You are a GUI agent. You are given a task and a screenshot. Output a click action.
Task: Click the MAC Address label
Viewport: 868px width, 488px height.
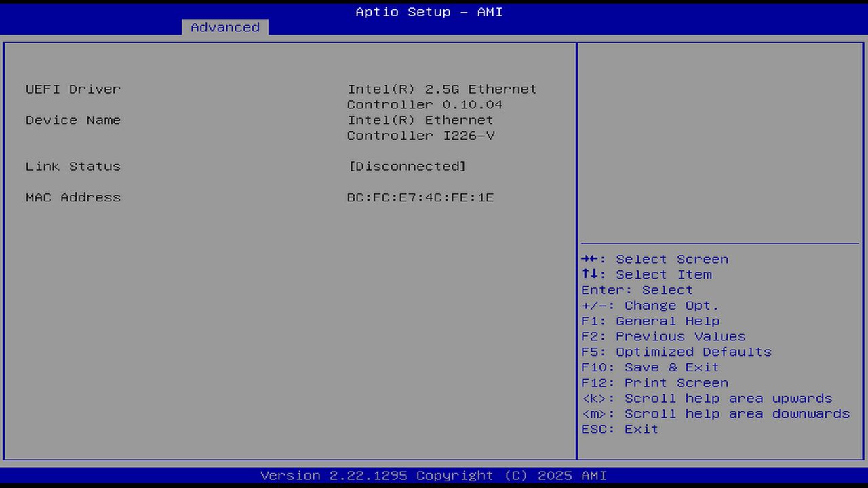[x=73, y=197]
